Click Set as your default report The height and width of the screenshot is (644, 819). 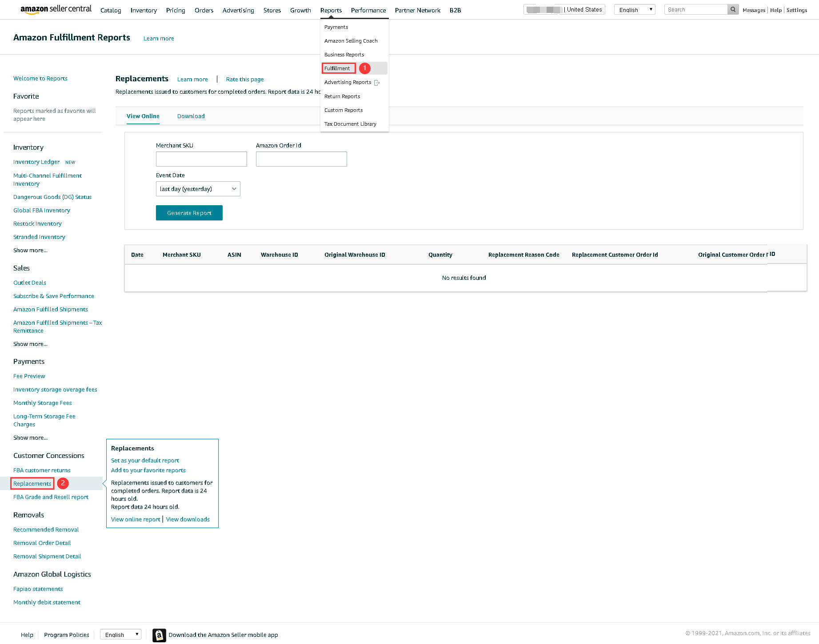tap(145, 461)
